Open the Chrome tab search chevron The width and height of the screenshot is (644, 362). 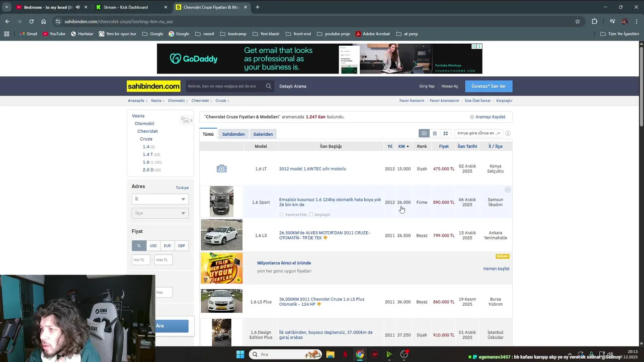pos(7,7)
